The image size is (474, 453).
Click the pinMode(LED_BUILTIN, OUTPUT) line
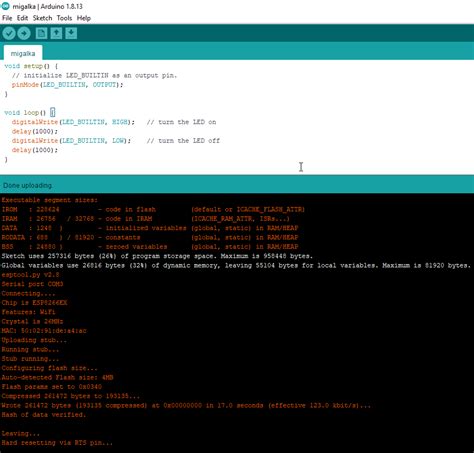[x=67, y=85]
